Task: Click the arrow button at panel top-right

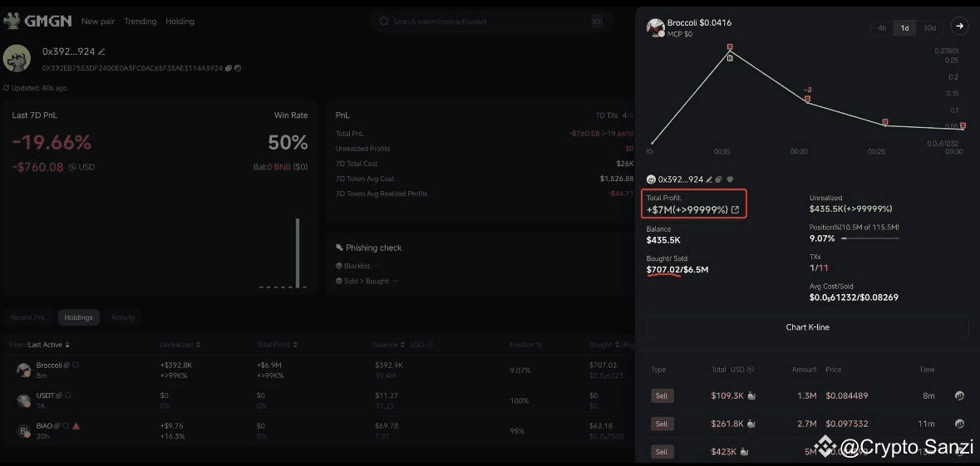Action: click(959, 27)
